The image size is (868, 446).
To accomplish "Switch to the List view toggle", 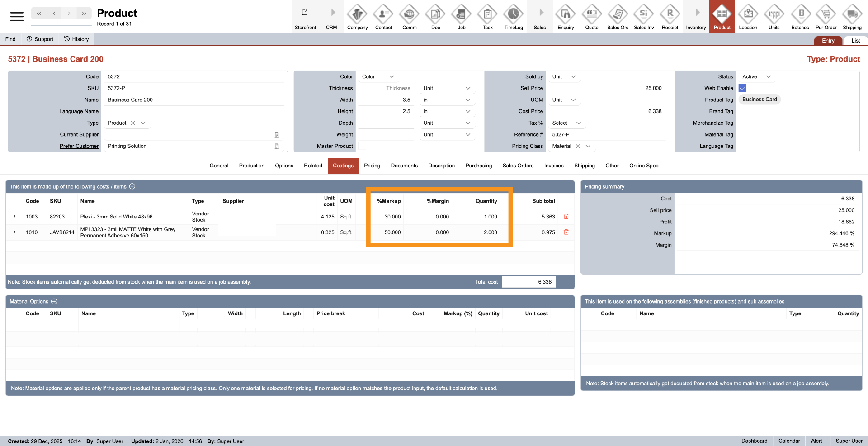I will [x=855, y=41].
